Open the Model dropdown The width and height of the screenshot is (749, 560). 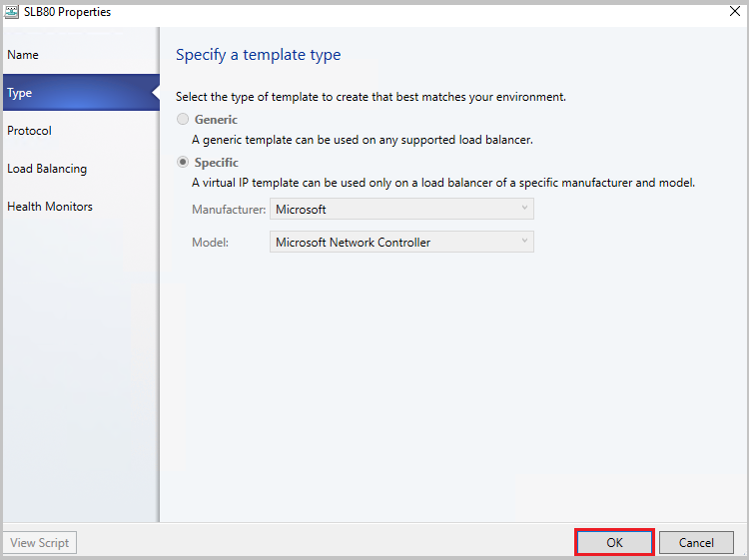pyautogui.click(x=401, y=242)
